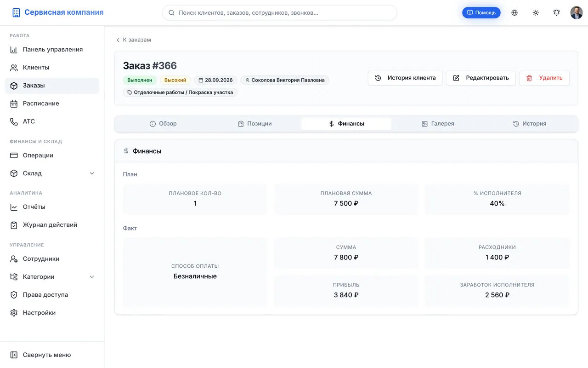588x368 pixels.
Task: Open Расписание via its calendar icon
Action: tap(14, 103)
